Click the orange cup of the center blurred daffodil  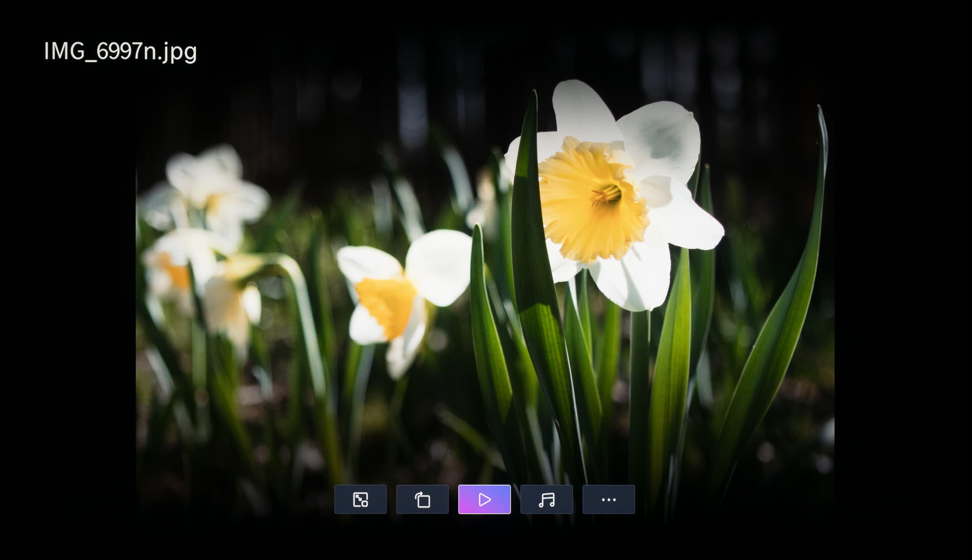pyautogui.click(x=385, y=307)
